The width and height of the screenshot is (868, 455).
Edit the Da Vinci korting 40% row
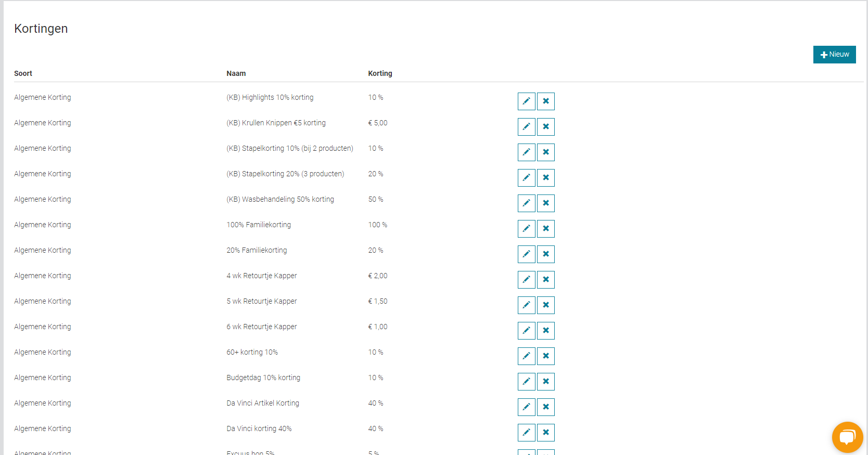[x=526, y=433]
